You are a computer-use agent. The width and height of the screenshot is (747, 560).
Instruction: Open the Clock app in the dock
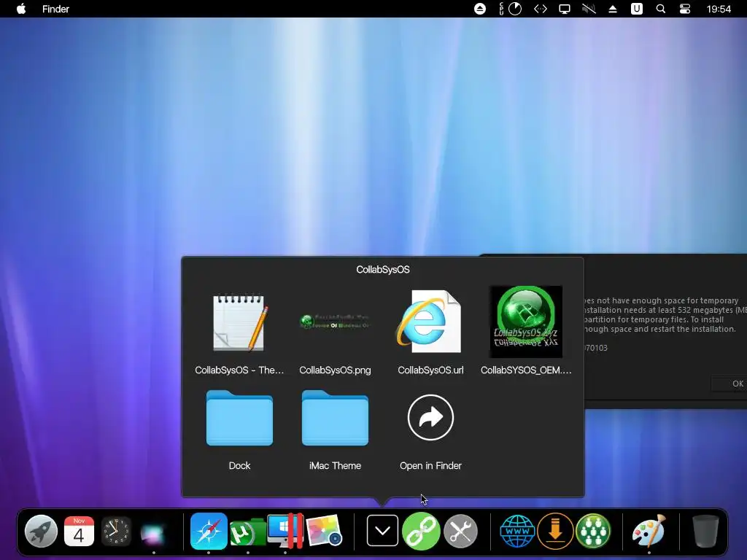point(116,531)
